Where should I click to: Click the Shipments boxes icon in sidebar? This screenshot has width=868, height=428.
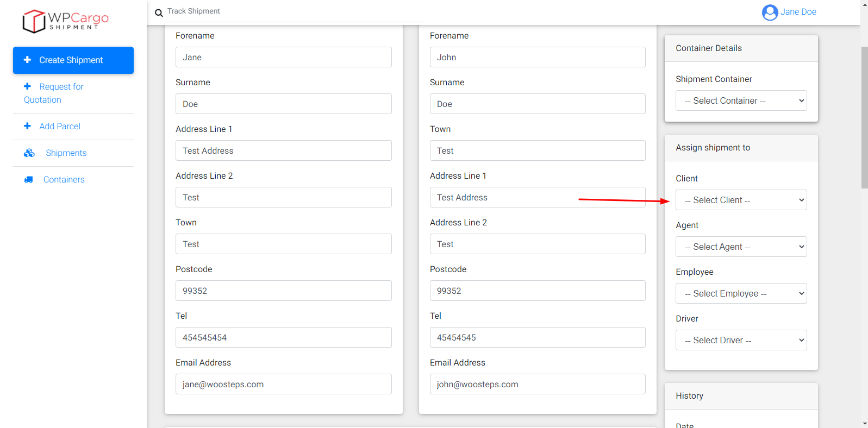point(29,153)
